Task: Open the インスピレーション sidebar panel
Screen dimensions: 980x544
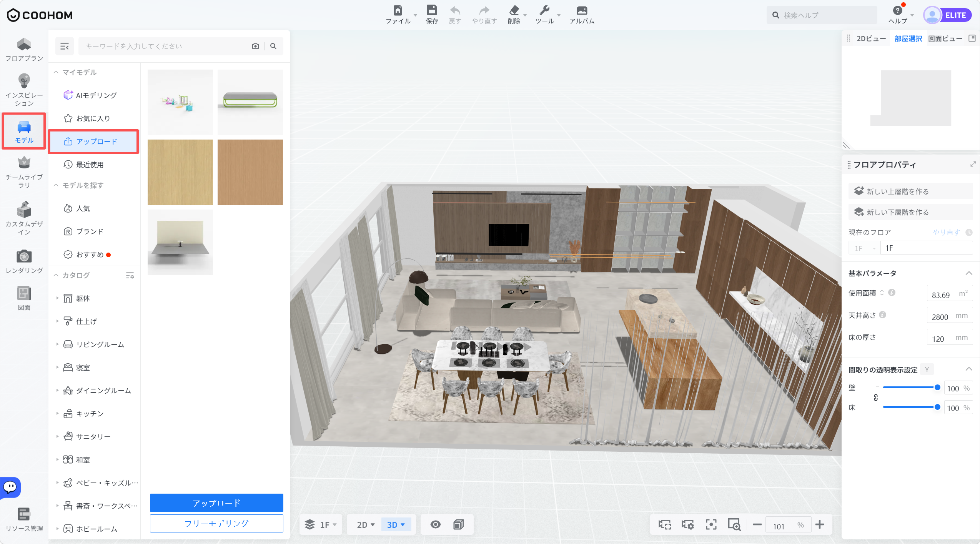Action: (24, 90)
